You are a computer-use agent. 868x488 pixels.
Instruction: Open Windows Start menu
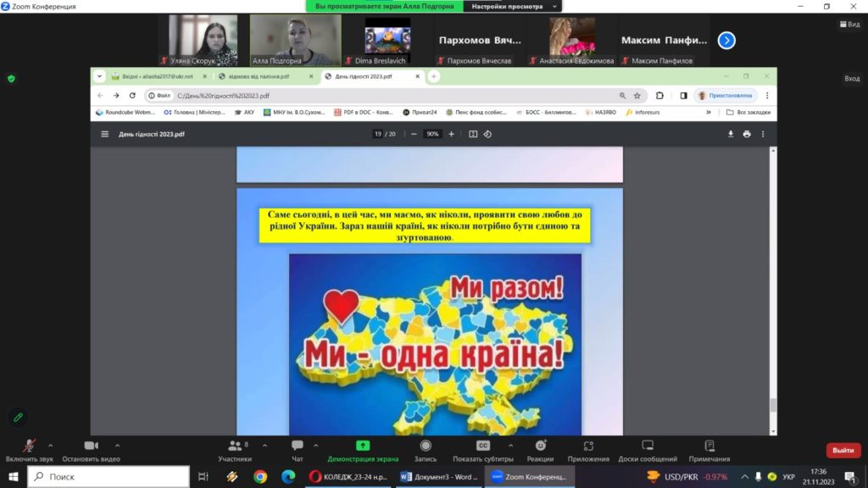(14, 476)
